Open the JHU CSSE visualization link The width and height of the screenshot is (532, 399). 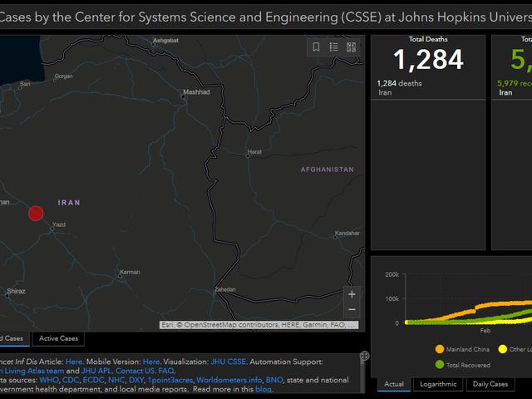[x=229, y=362]
